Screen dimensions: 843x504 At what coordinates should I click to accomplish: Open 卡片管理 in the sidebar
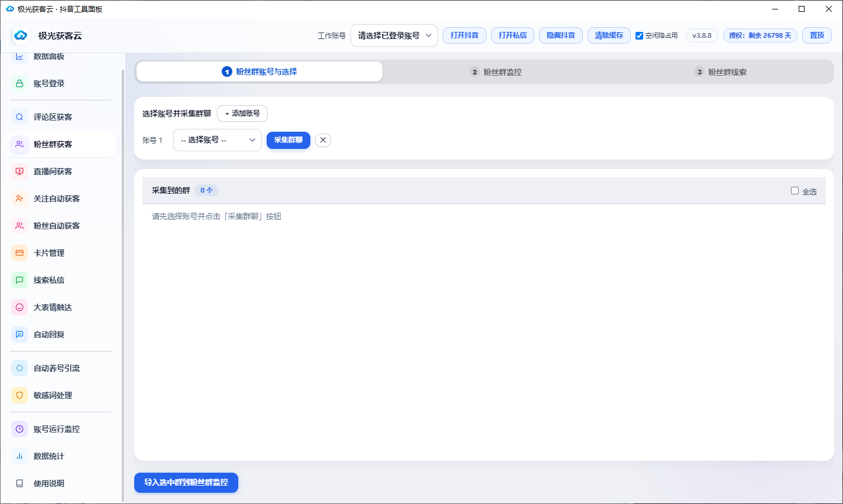pyautogui.click(x=60, y=253)
